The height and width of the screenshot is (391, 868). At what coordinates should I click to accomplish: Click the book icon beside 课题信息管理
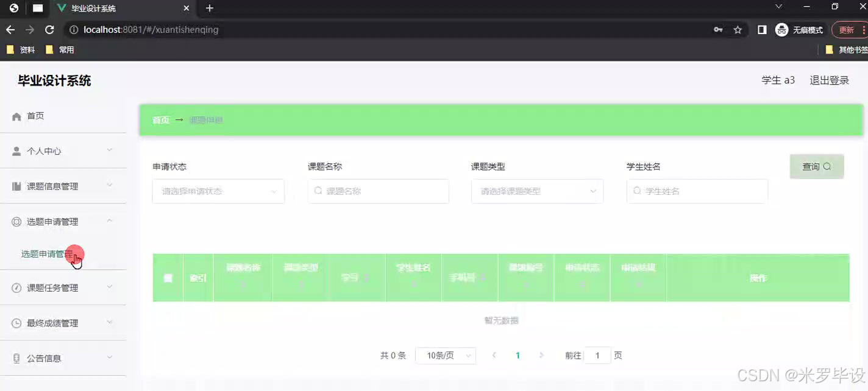(x=15, y=186)
